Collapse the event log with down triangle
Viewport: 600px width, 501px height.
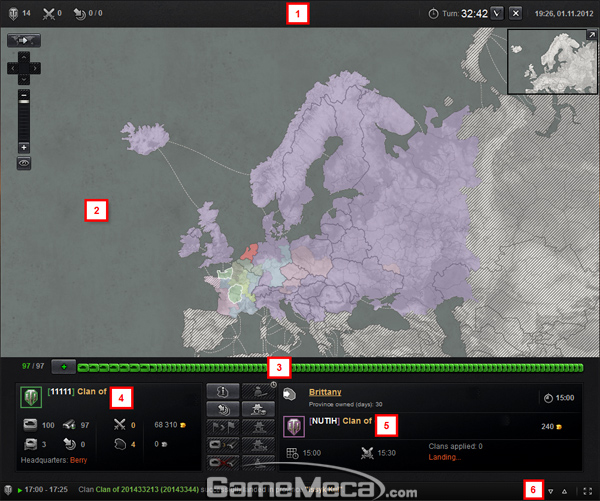pos(550,491)
